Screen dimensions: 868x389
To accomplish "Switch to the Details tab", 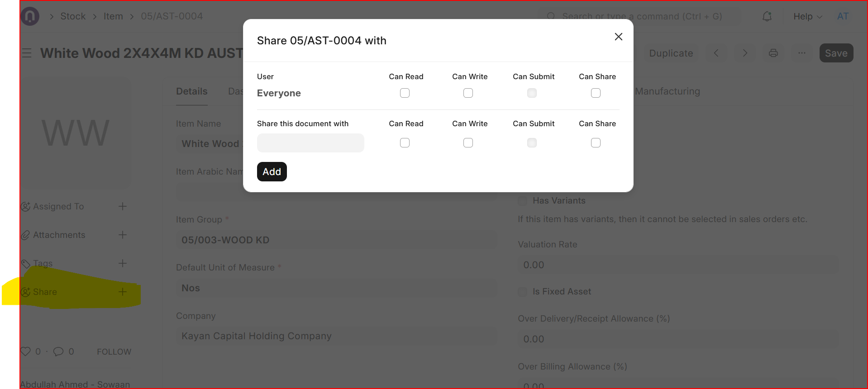I will click(x=191, y=91).
